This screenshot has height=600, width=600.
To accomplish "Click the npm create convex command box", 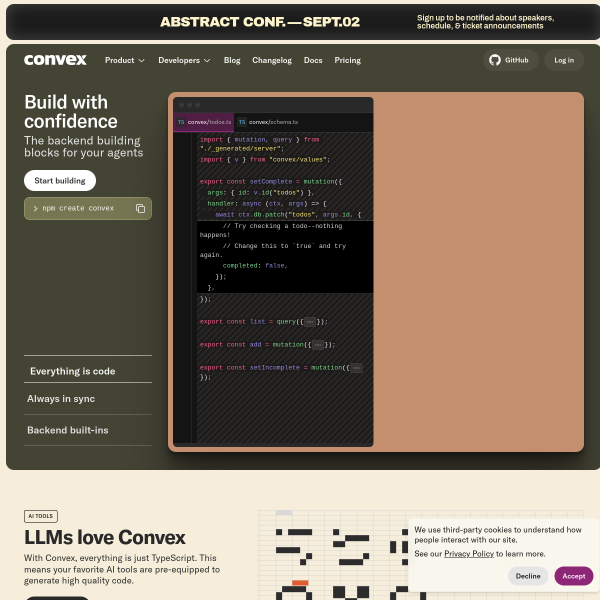I will pyautogui.click(x=88, y=208).
